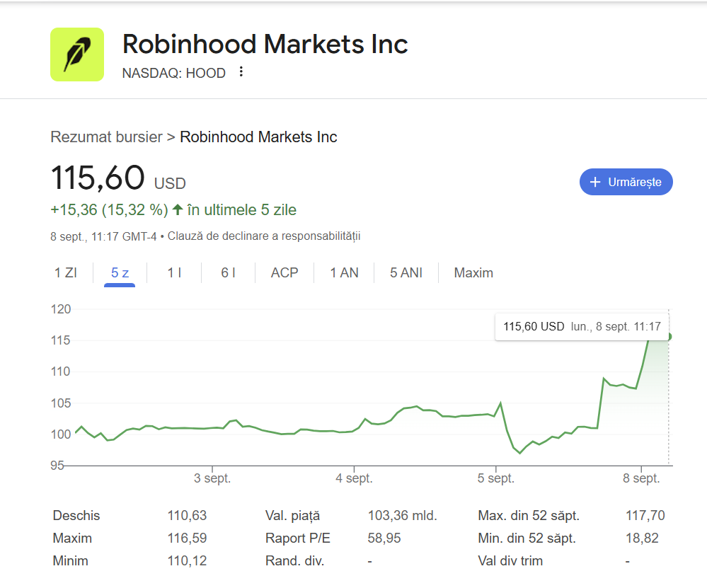Open Clauză de declinare a responsabilității link
This screenshot has width=707, height=588.
pos(264,236)
